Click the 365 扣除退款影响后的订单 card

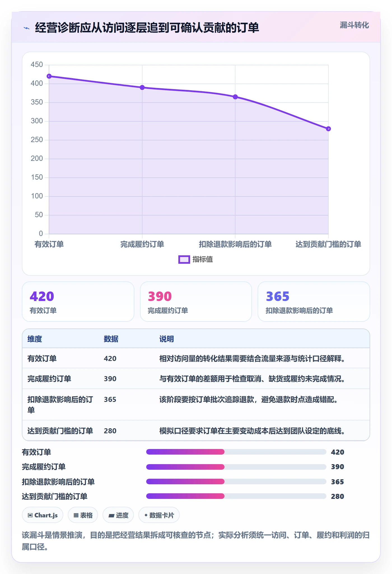[x=314, y=302]
